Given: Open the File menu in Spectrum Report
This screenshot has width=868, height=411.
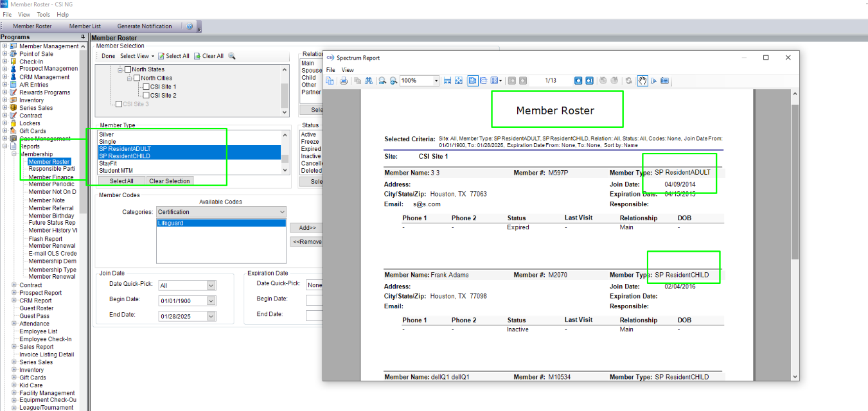Looking at the screenshot, I should coord(330,70).
